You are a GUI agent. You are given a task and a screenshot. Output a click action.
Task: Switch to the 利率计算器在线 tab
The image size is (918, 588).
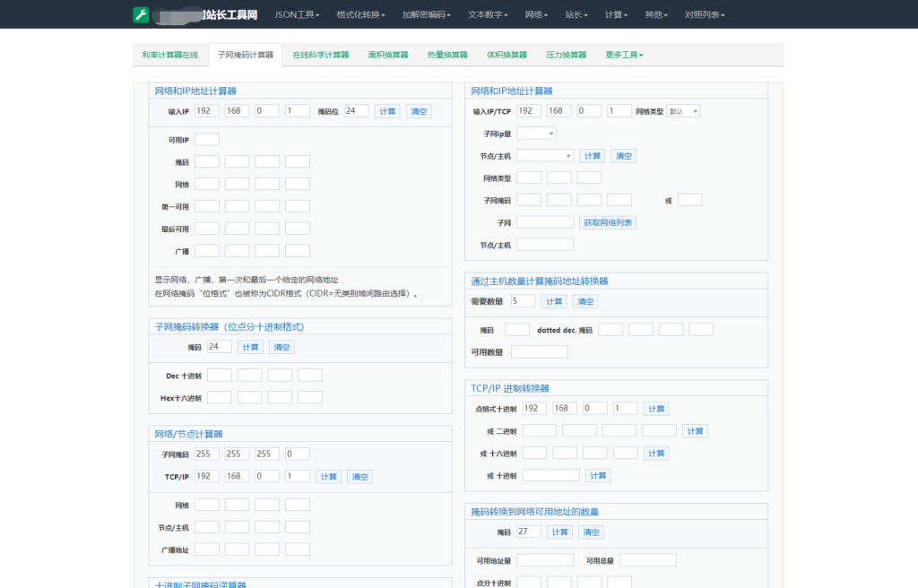[169, 55]
